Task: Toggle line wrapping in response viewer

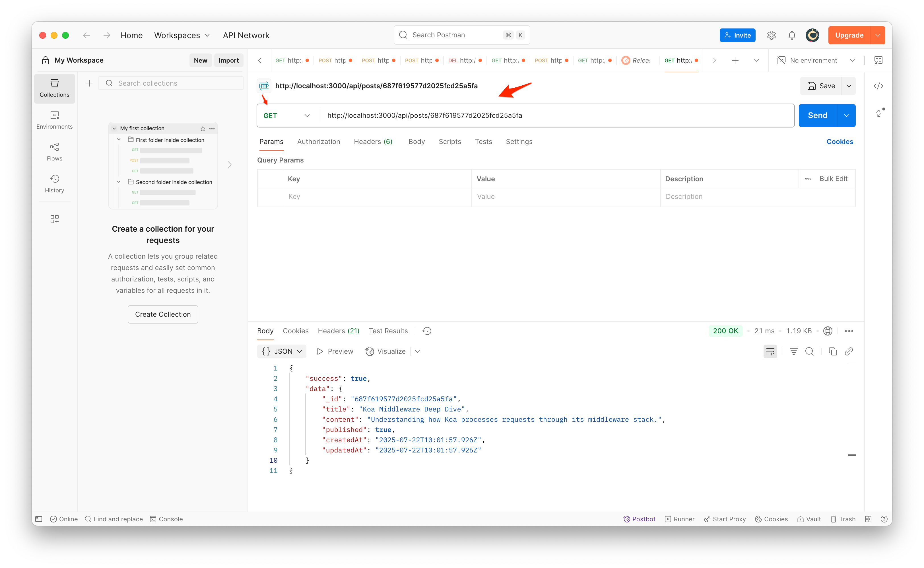Action: [x=770, y=351]
